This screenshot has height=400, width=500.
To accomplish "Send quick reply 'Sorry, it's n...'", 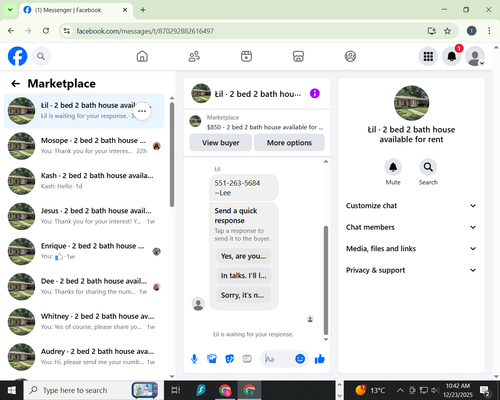I will [244, 295].
